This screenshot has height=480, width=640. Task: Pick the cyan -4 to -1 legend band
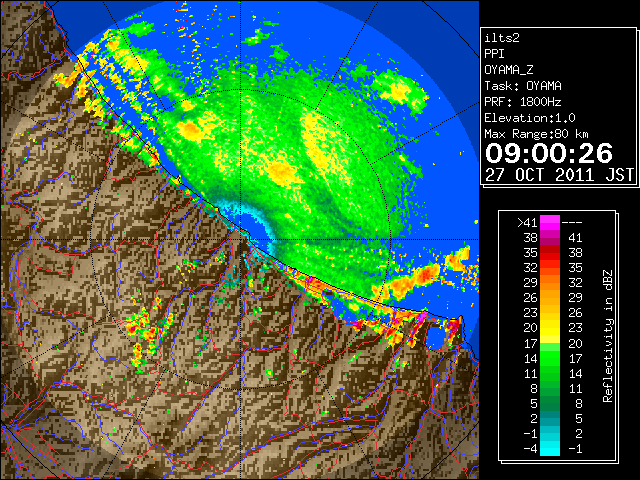click(x=550, y=448)
